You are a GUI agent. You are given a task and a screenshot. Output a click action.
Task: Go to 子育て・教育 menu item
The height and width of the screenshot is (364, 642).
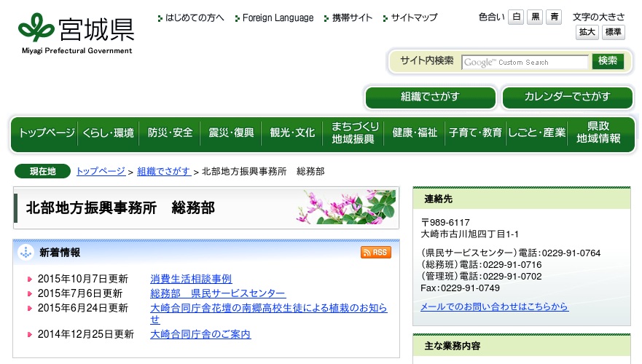475,133
